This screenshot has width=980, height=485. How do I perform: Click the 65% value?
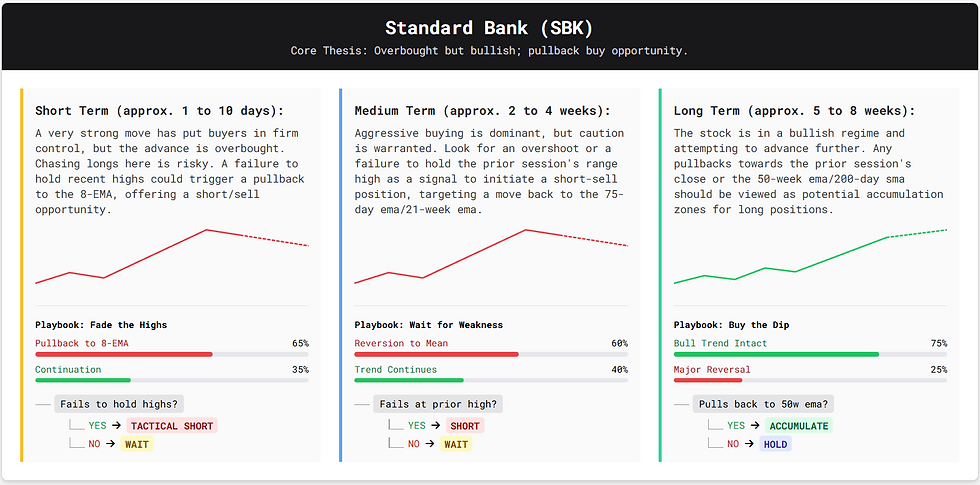pyautogui.click(x=300, y=343)
